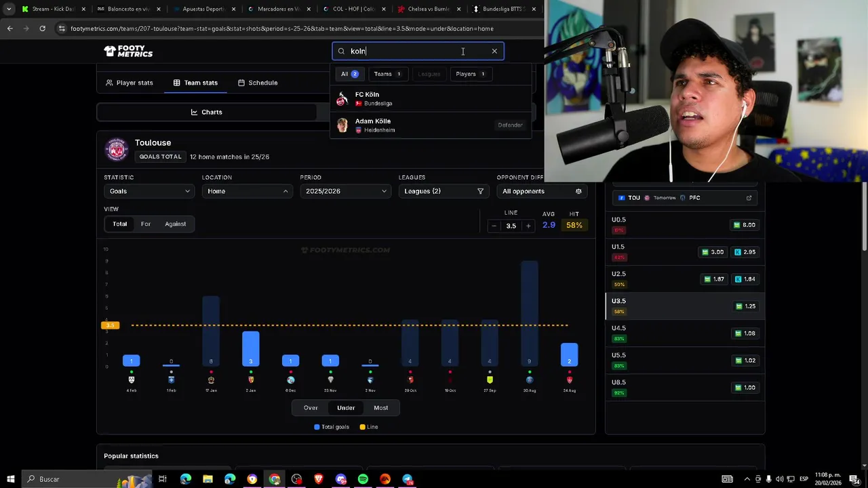The height and width of the screenshot is (488, 868).
Task: Open the Windows Start menu
Action: coord(10,479)
